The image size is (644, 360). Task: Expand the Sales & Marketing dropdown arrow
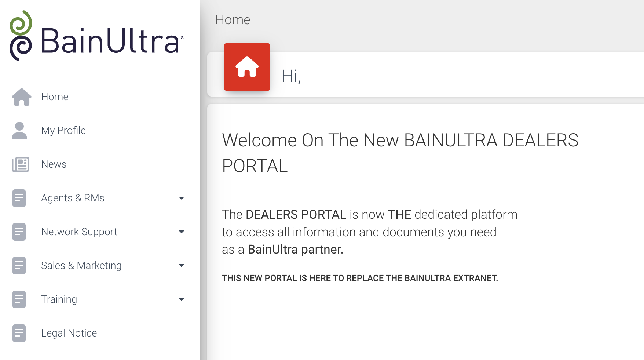click(181, 266)
